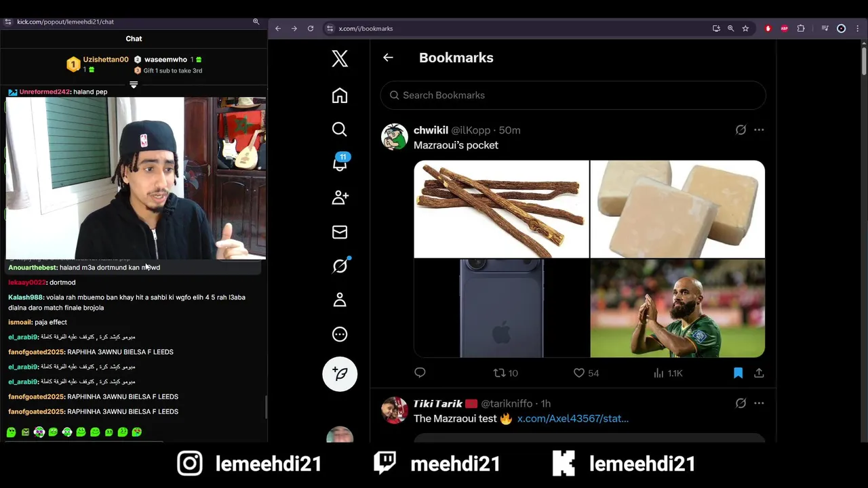Click browser forward arrow
This screenshot has width=868, height=488.
[x=294, y=28]
